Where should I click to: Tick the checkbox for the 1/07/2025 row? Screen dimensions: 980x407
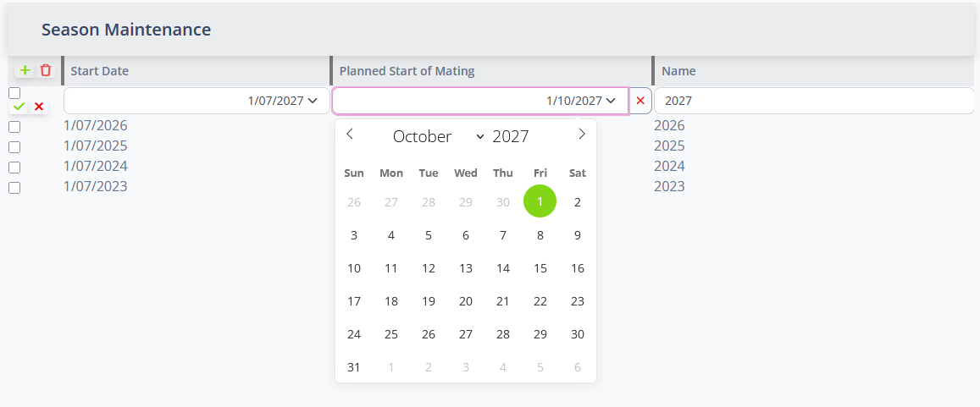click(14, 147)
